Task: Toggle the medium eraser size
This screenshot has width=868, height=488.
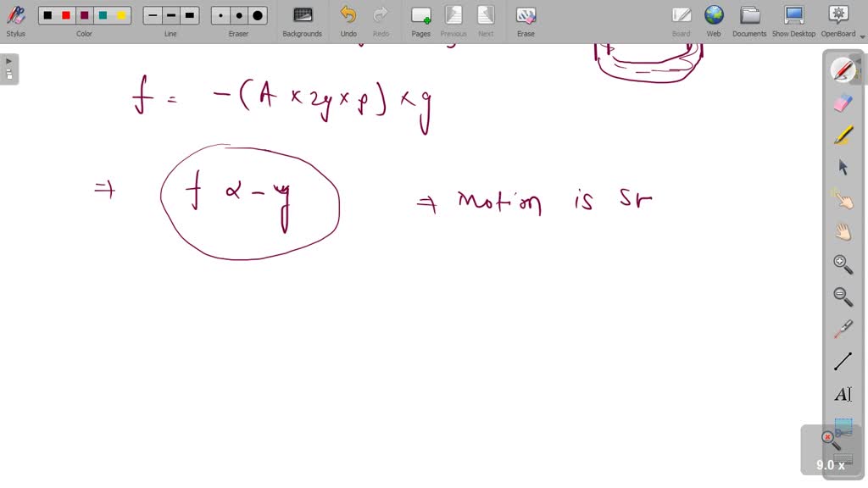Action: pos(237,14)
